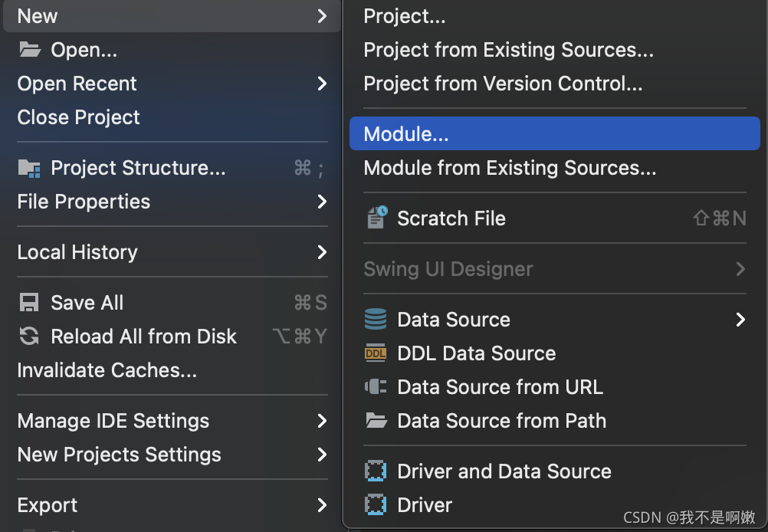Click the Project Structure icon
The width and height of the screenshot is (768, 532).
coord(29,168)
